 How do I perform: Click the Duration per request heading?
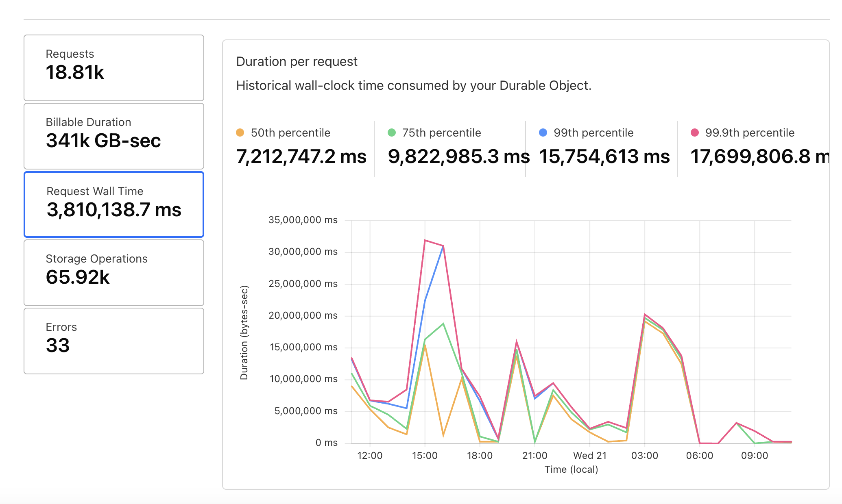[x=297, y=61]
